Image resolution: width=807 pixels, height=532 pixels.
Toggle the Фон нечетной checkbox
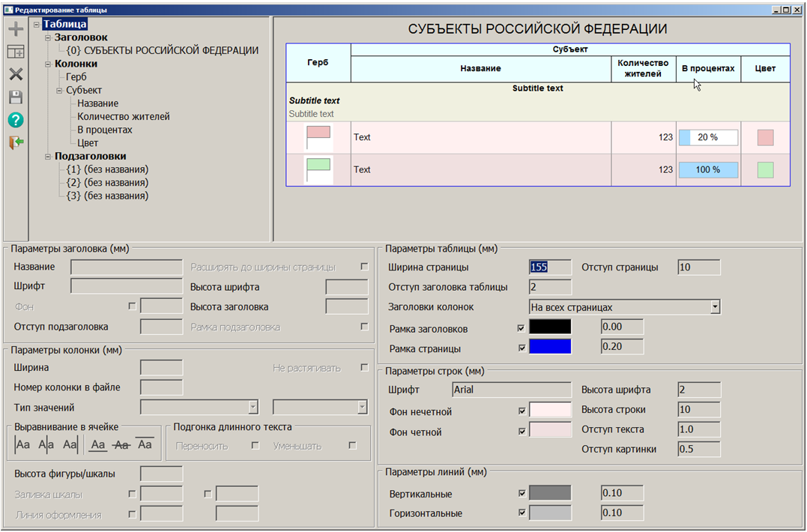click(522, 411)
